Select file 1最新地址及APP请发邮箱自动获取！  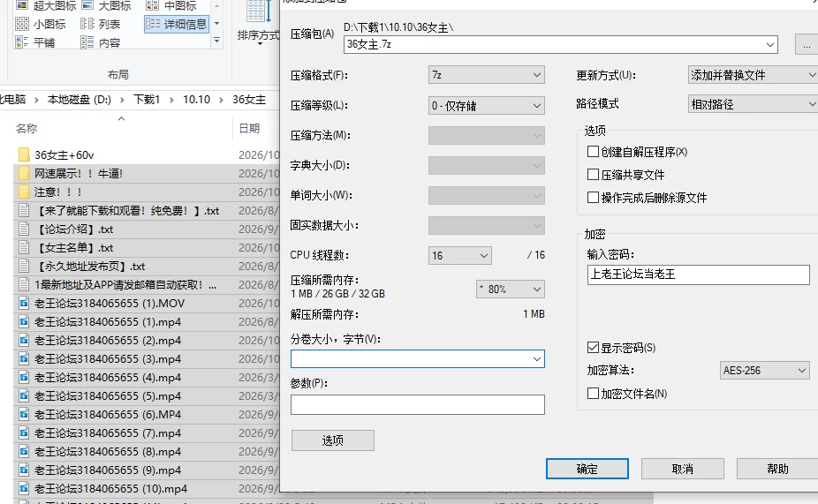coord(125,284)
